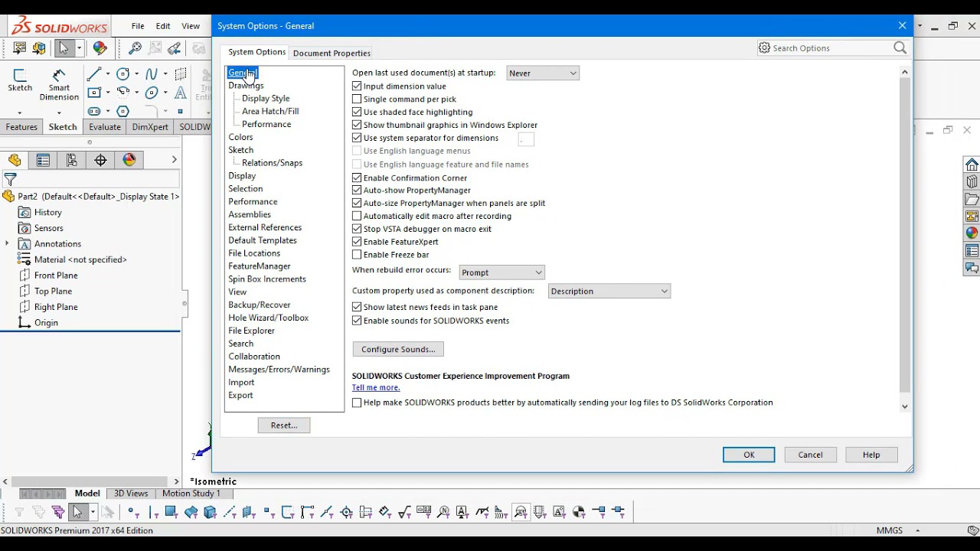Open rebuild error Prompt dropdown
The image size is (980, 551).
(x=501, y=272)
